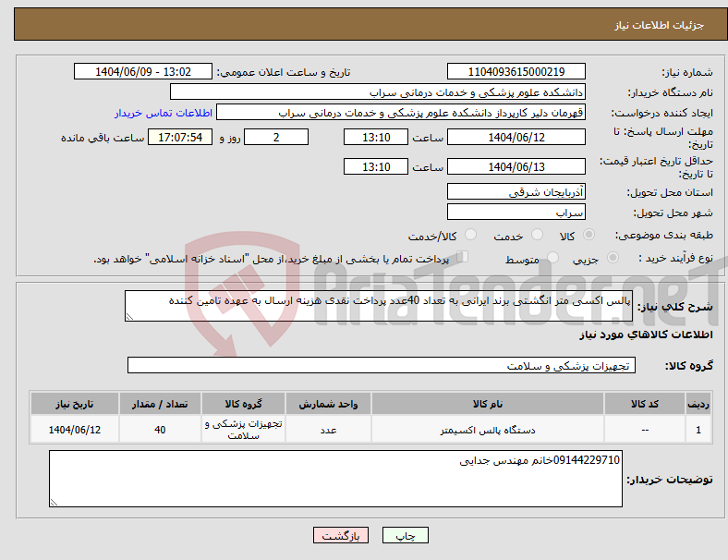The width and height of the screenshot is (728, 560).
Task: Select the متوسط purchase type radio
Action: pyautogui.click(x=552, y=258)
